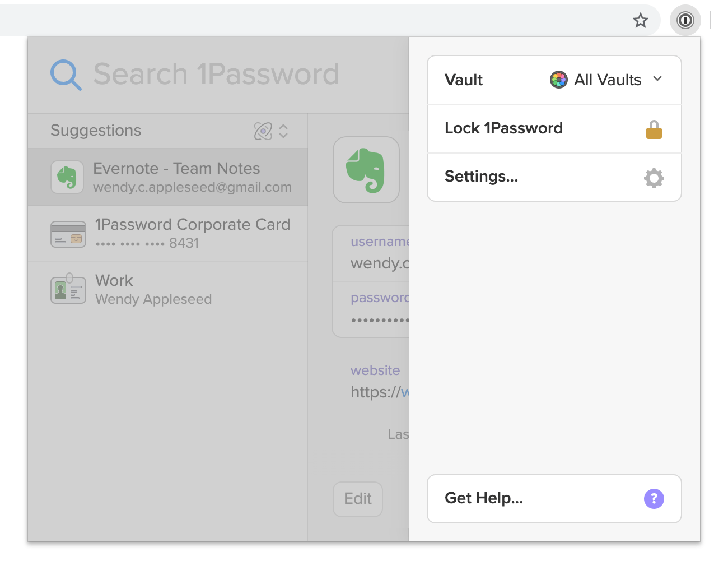Click the Work identity badge icon
The width and height of the screenshot is (728, 570).
point(68,289)
